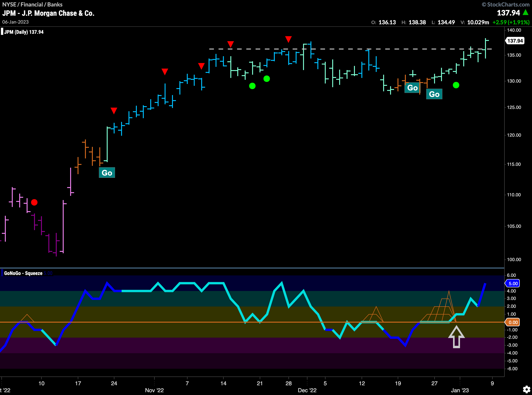Click the Dec '22 date axis label

coord(307,390)
